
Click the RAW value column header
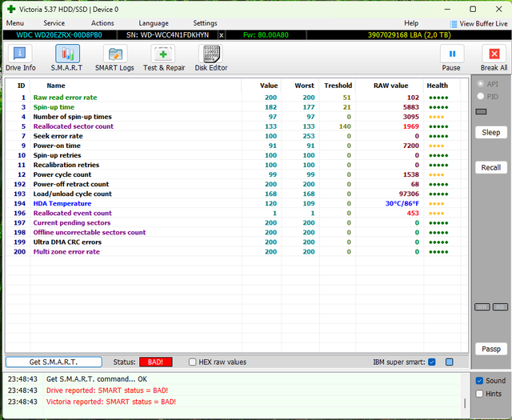click(390, 86)
